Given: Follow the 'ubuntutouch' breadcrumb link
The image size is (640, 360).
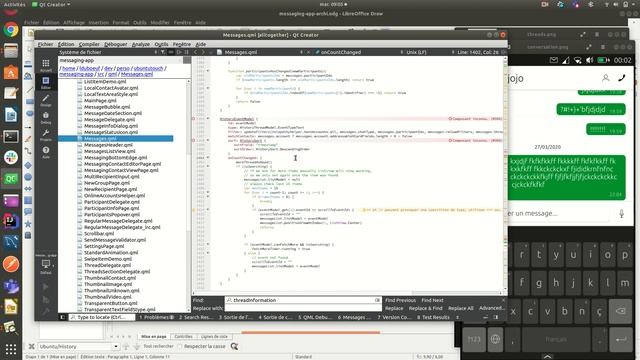Looking at the screenshot, I should (149, 69).
